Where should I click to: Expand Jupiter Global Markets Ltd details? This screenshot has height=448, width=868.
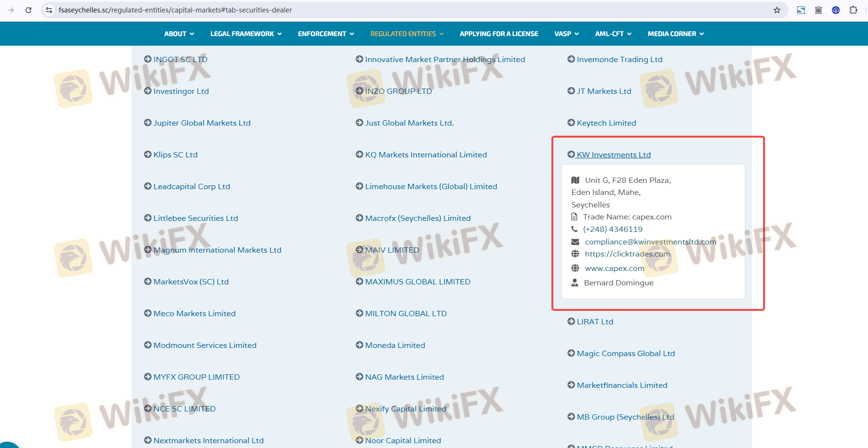coord(202,123)
